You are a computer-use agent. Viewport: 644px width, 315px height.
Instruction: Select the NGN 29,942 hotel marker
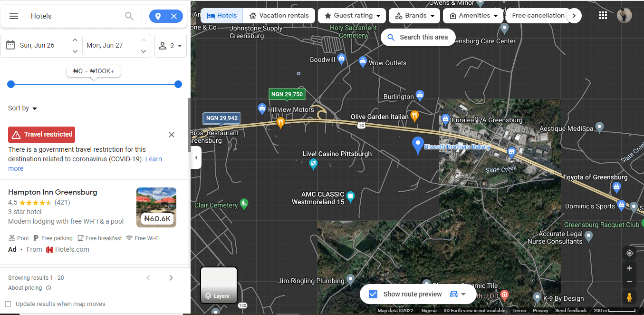click(222, 118)
